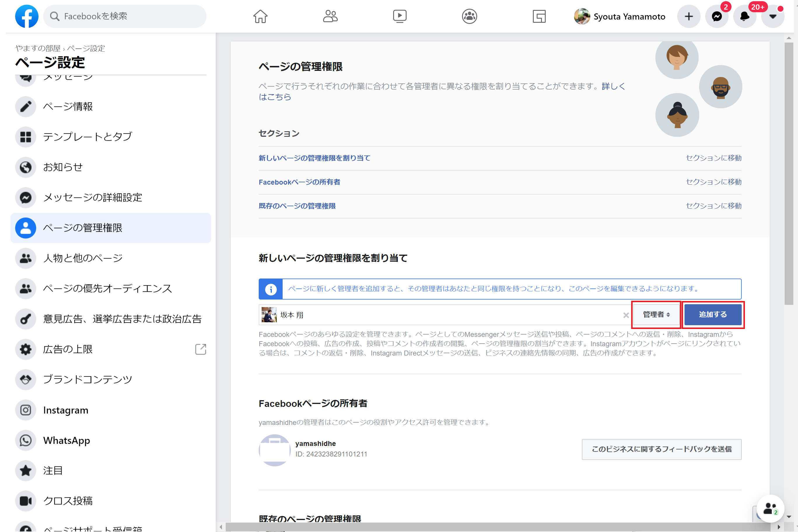Open Instagram settings

[x=111, y=410]
